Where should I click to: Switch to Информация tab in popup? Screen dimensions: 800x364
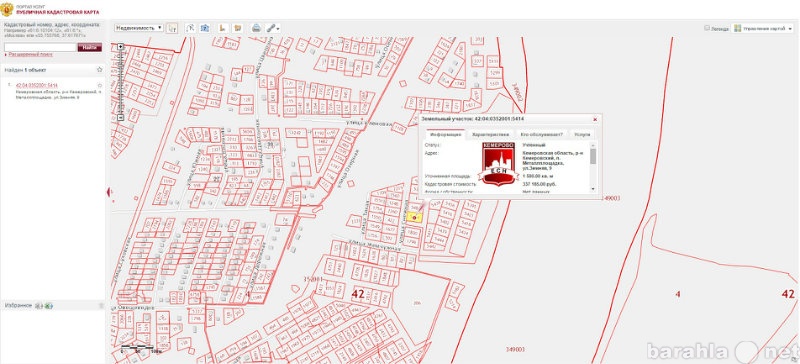445,134
